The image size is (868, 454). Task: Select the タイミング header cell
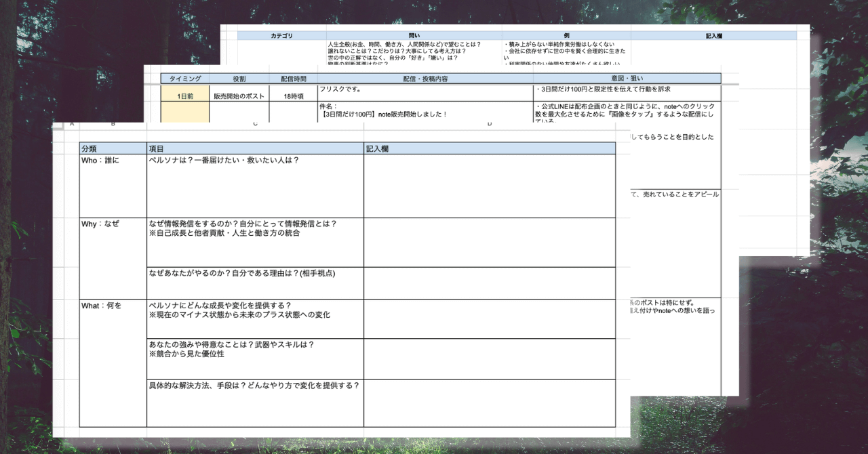pos(184,79)
